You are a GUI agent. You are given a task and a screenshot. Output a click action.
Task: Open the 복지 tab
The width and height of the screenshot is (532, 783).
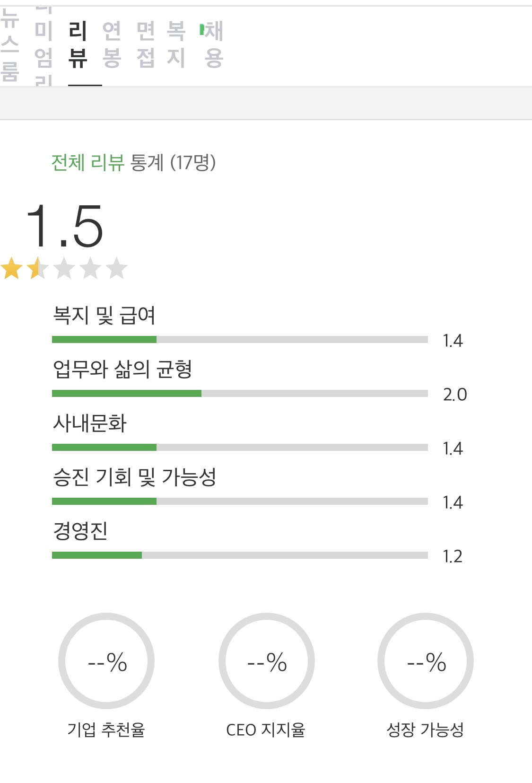click(176, 45)
